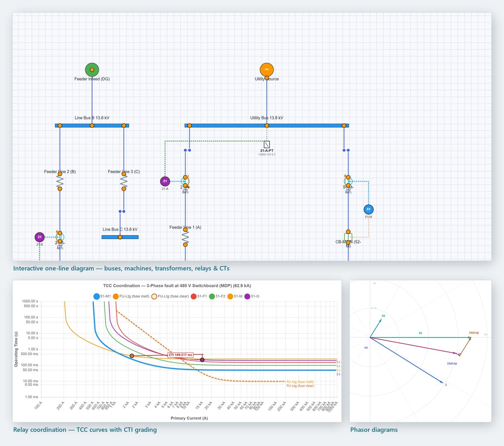Screen dimensions: 504x446
Task: Toggle FU-Ltg (fuse melt) legend entry
Action: coord(131,296)
